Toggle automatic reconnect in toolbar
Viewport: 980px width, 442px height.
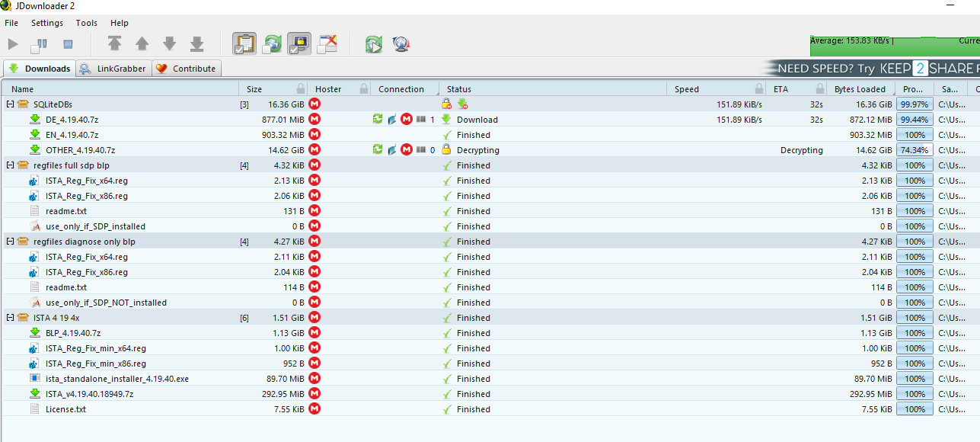coord(272,43)
